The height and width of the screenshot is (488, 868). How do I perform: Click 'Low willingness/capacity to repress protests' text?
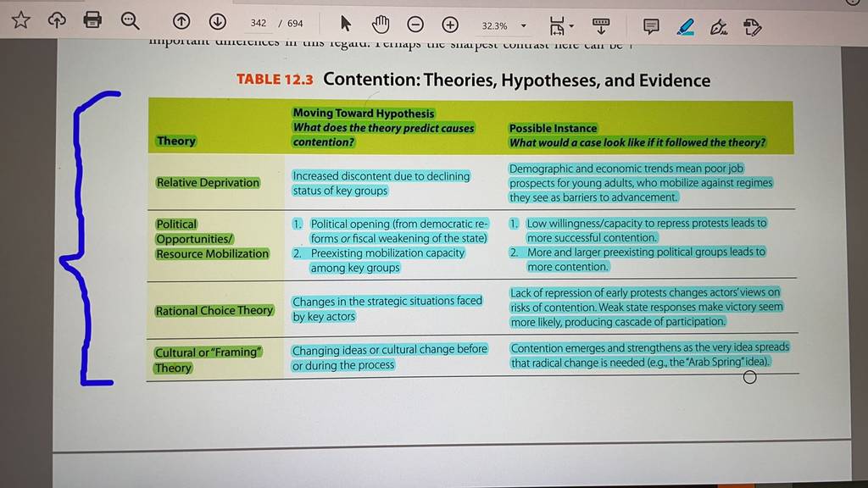tap(626, 223)
